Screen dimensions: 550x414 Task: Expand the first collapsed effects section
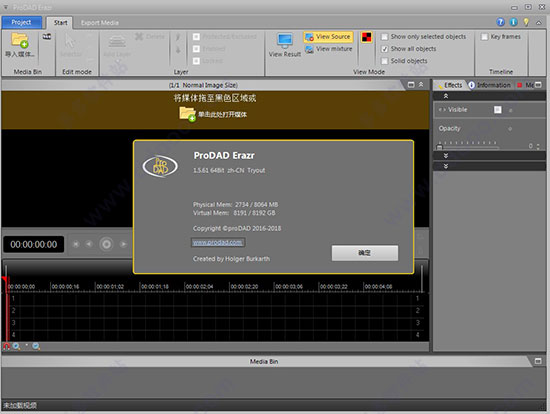pyautogui.click(x=446, y=155)
